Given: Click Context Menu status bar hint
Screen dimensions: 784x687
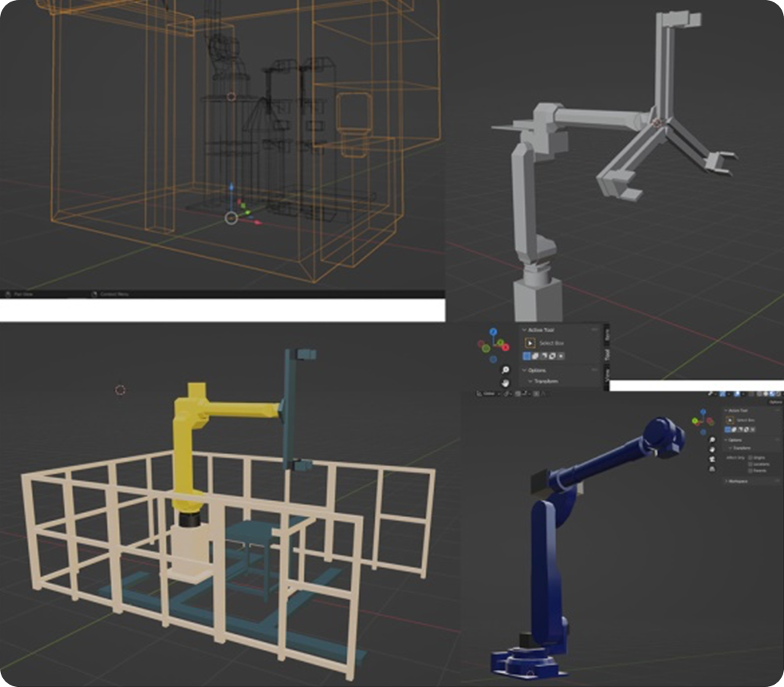Looking at the screenshot, I should pos(110,294).
